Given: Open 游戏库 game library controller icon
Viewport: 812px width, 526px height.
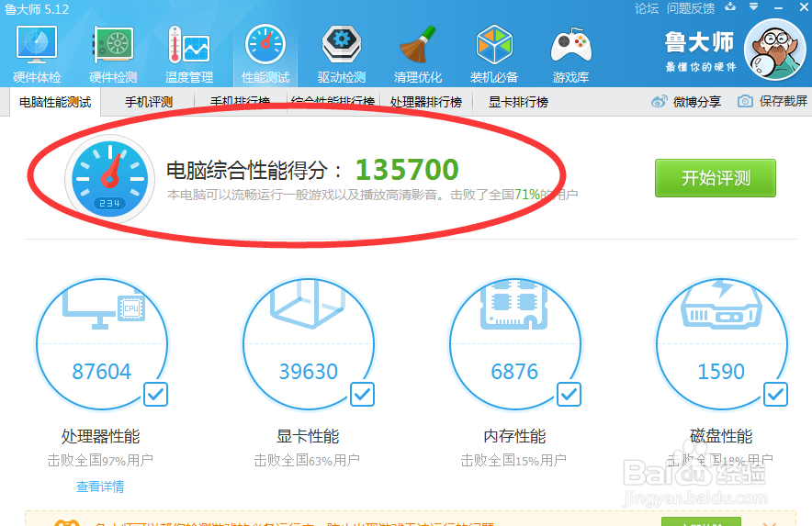Looking at the screenshot, I should 570,46.
